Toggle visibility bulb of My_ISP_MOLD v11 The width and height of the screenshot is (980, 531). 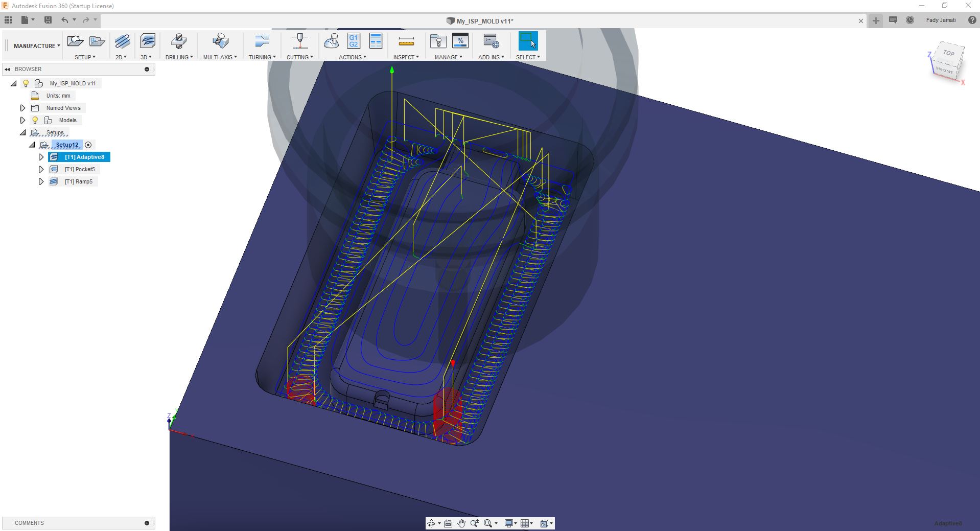[x=26, y=83]
